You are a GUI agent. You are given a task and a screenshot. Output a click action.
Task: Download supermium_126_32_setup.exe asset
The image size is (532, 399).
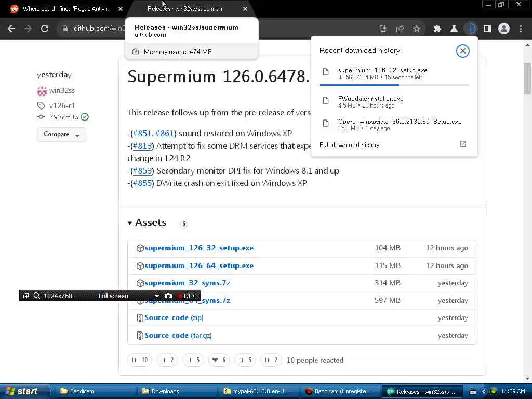(x=199, y=248)
